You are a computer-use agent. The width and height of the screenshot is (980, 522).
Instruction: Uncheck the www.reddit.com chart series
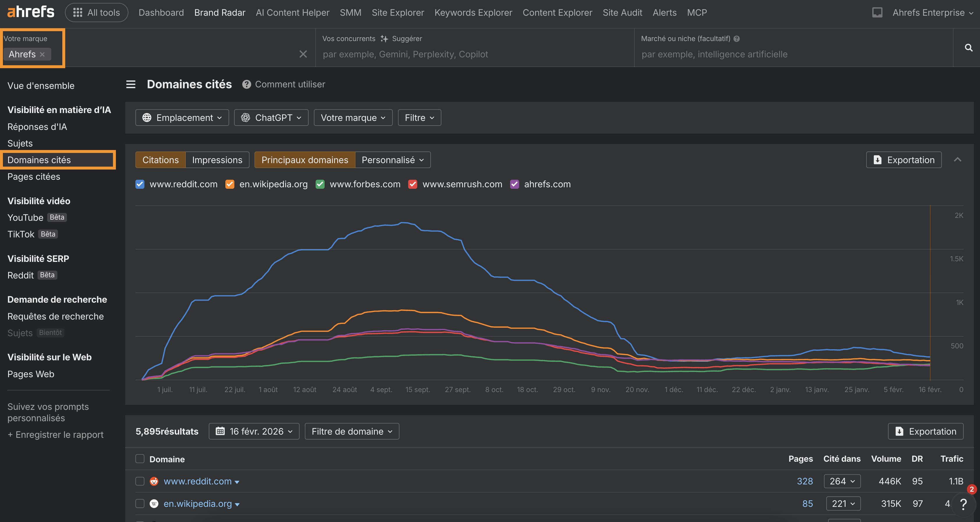pyautogui.click(x=140, y=184)
